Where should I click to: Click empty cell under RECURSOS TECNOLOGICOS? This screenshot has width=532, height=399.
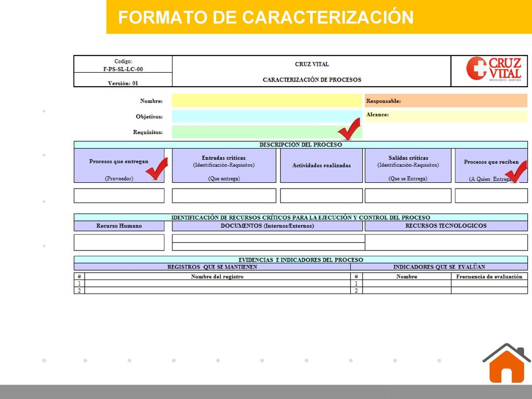(x=446, y=242)
